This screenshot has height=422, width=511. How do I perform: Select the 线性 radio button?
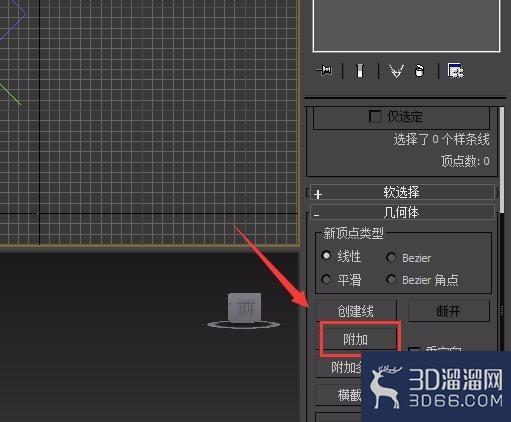point(326,256)
